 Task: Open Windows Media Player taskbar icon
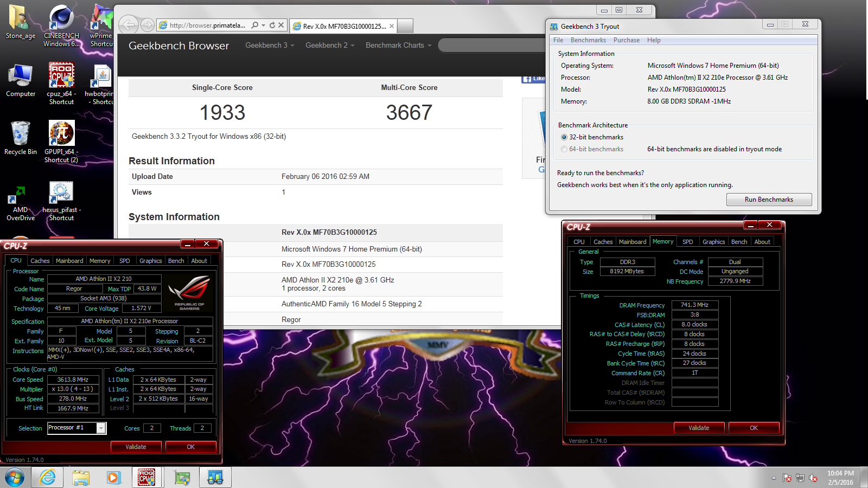pos(113,478)
